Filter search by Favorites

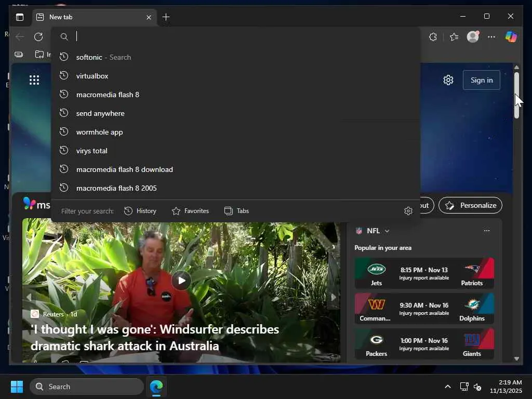[190, 211]
